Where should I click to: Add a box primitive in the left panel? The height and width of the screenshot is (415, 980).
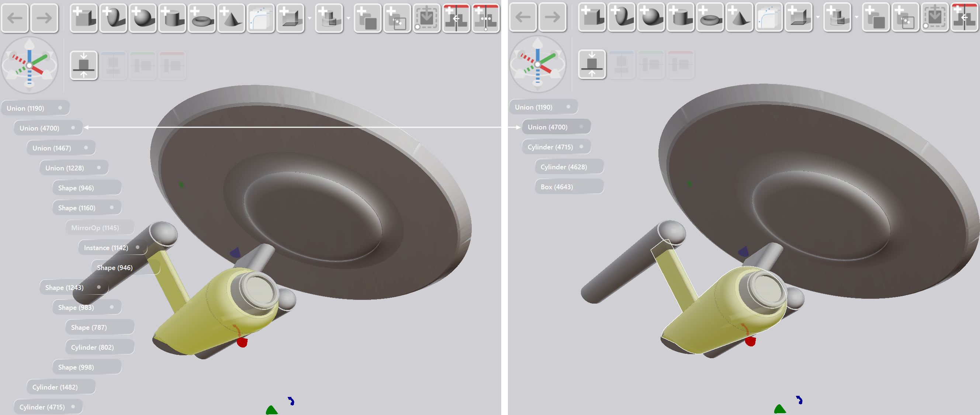[84, 18]
